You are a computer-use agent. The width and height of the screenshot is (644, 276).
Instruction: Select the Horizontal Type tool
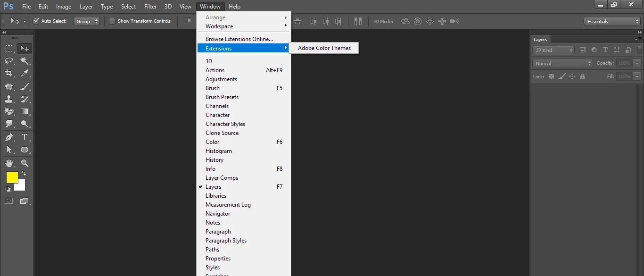coord(25,137)
